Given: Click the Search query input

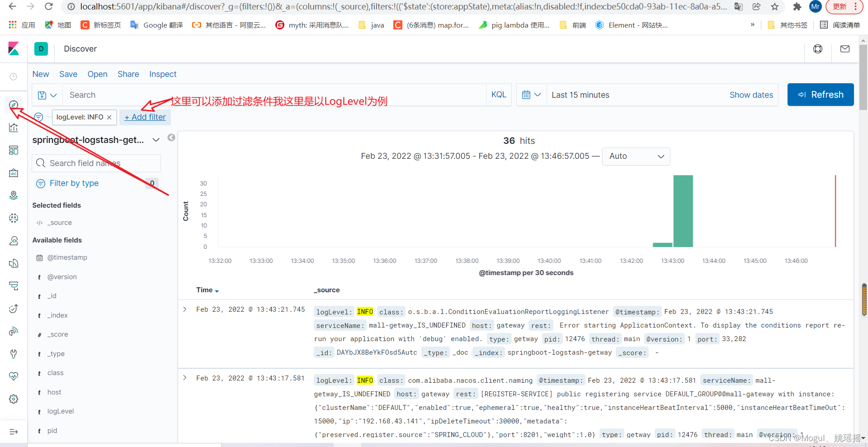Looking at the screenshot, I should point(274,95).
